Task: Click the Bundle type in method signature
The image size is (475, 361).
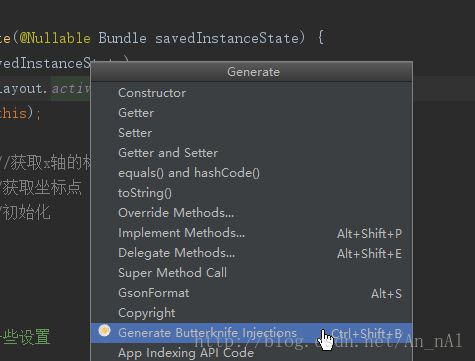Action: point(122,38)
